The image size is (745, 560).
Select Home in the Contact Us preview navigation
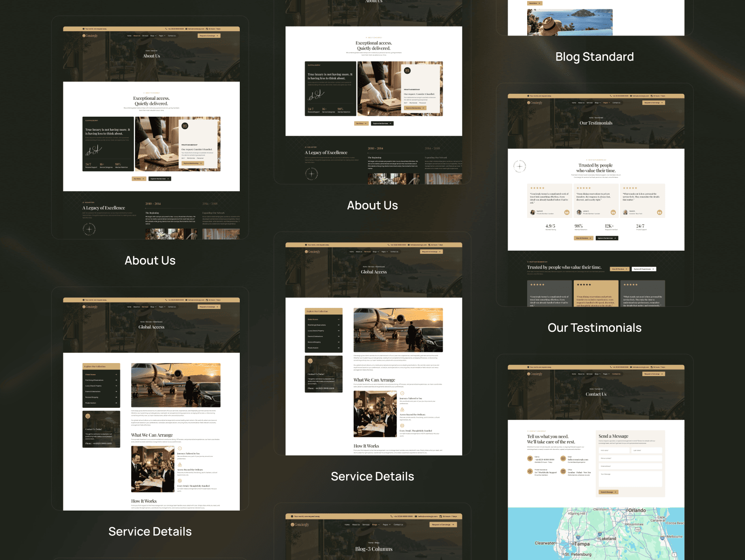(574, 374)
